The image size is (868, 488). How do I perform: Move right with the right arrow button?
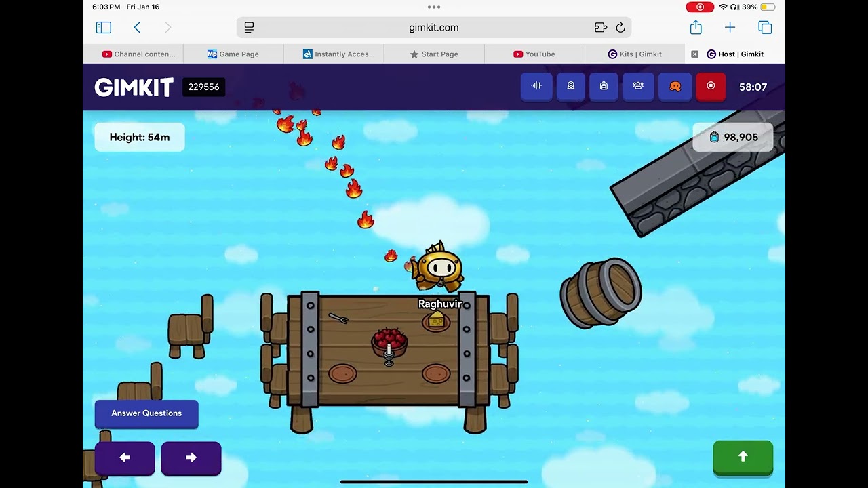pos(191,457)
